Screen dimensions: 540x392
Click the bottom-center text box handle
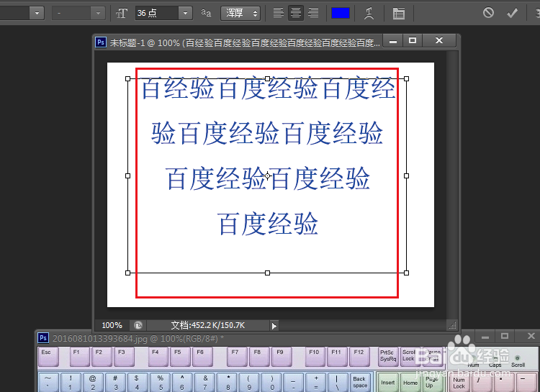267,273
